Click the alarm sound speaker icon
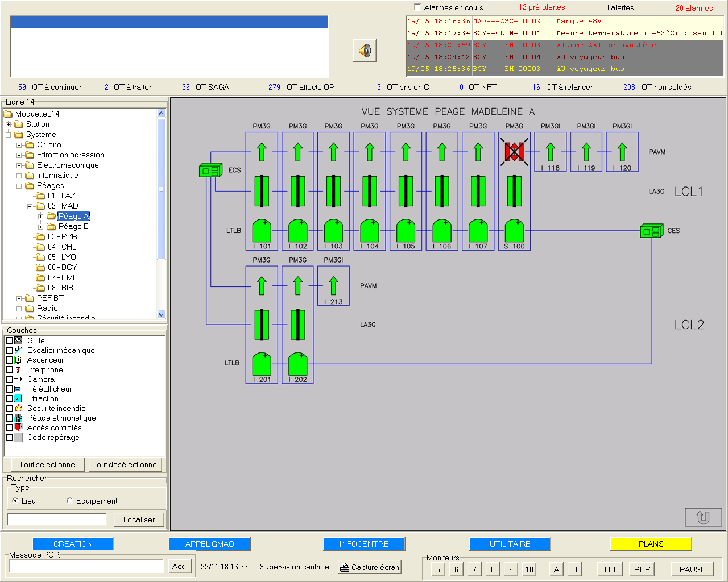Image resolution: width=728 pixels, height=582 pixels. pyautogui.click(x=365, y=51)
